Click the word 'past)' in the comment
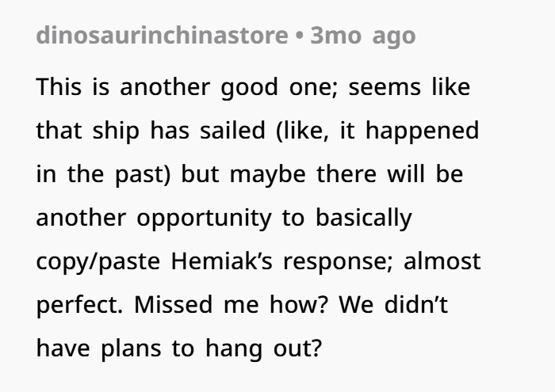Screen dimensions: 555x392 (143, 175)
